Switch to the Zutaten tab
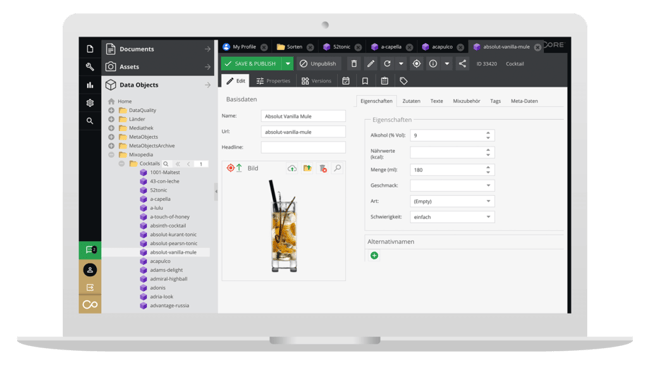650x365 pixels. (x=411, y=101)
